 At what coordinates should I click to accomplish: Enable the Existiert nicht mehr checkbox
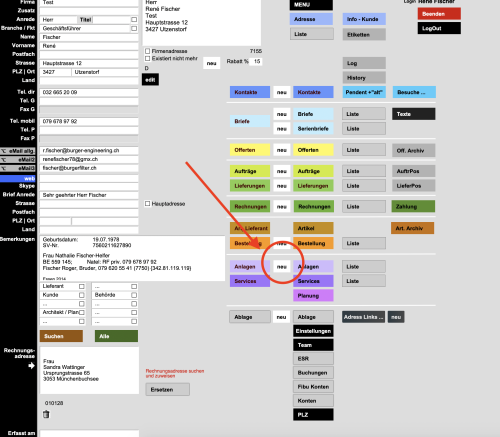click(x=148, y=58)
